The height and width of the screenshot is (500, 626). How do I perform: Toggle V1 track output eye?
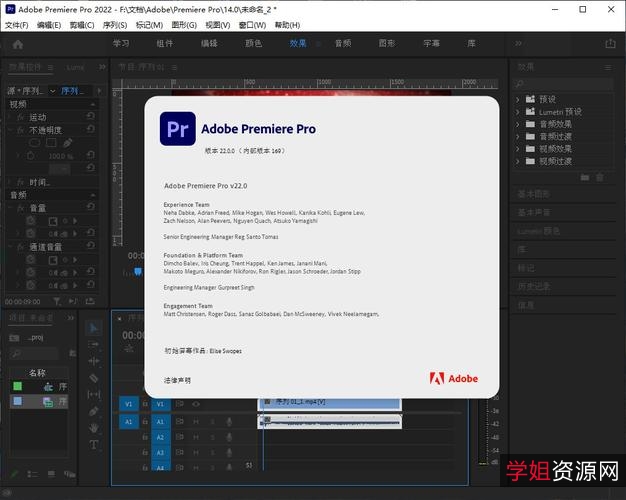point(196,404)
